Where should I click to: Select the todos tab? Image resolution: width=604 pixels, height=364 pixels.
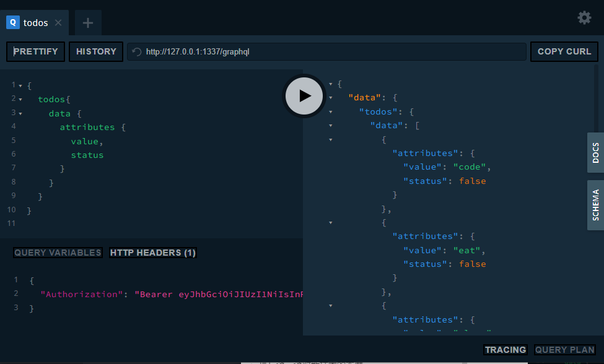coord(36,23)
